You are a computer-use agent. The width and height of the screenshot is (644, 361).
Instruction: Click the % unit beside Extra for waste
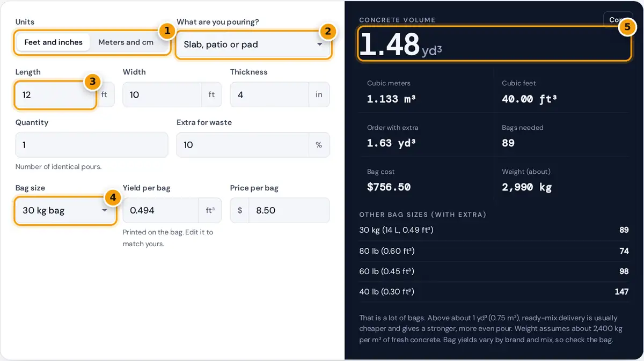pyautogui.click(x=319, y=145)
